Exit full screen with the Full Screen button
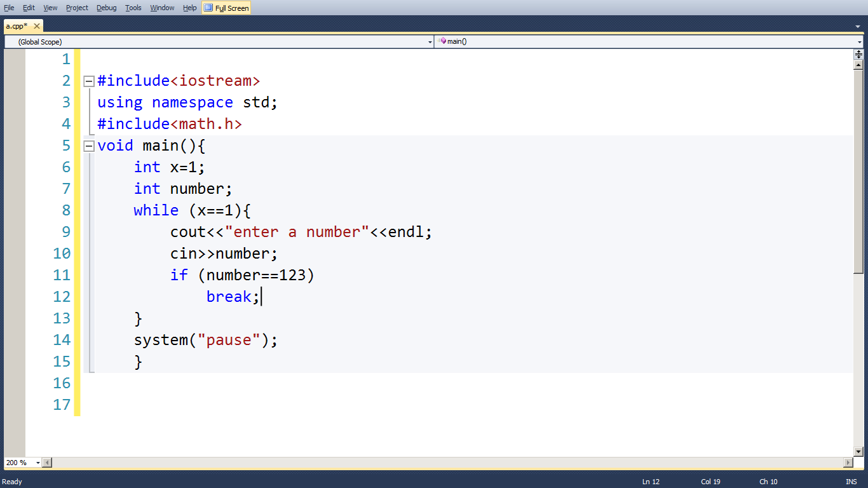Image resolution: width=868 pixels, height=488 pixels. (226, 8)
